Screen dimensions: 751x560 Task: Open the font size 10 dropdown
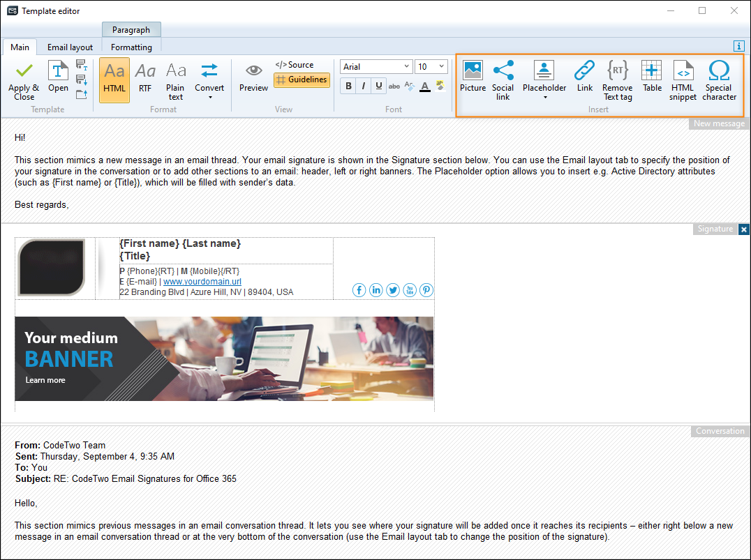[431, 66]
